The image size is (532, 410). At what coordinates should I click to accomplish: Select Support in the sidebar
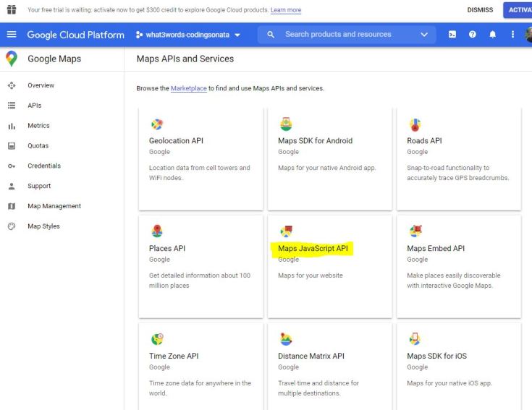point(39,186)
